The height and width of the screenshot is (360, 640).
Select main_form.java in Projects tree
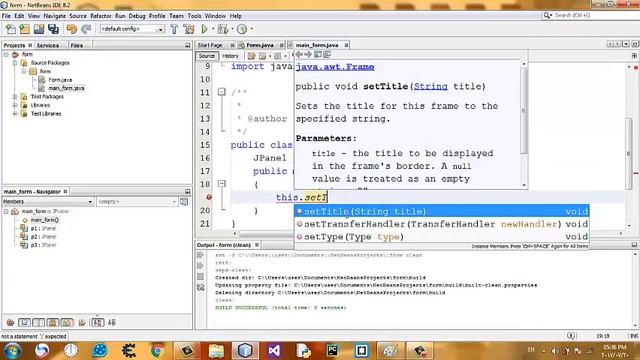click(x=66, y=88)
